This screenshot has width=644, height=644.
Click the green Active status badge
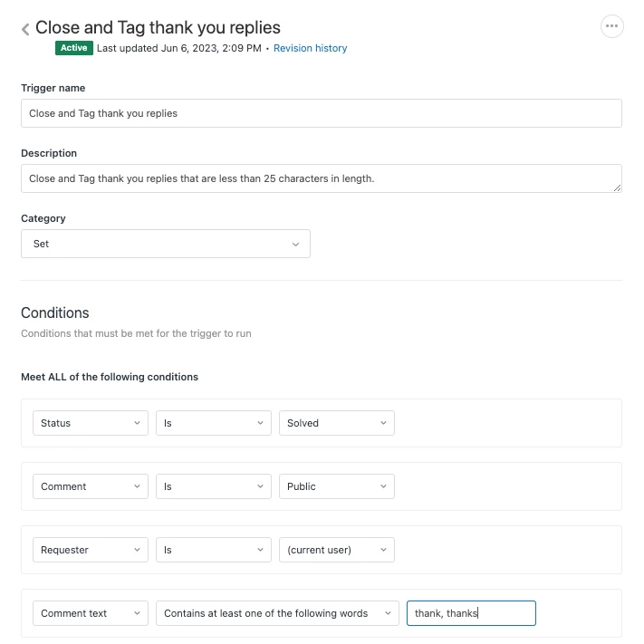[x=74, y=48]
